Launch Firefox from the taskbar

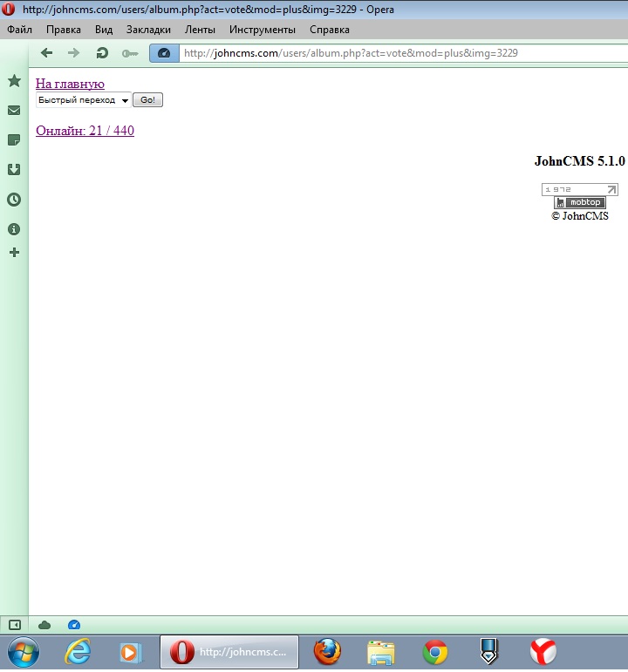click(x=327, y=652)
